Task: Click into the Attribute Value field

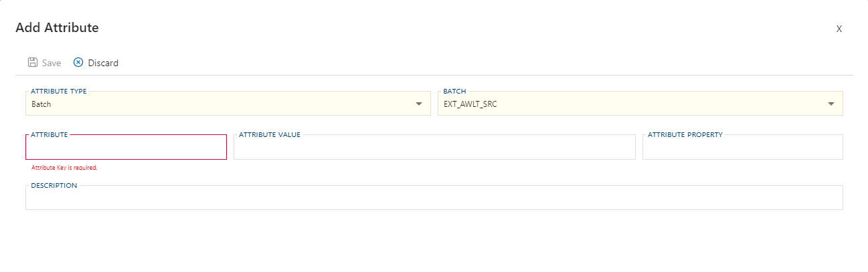Action: coord(434,148)
